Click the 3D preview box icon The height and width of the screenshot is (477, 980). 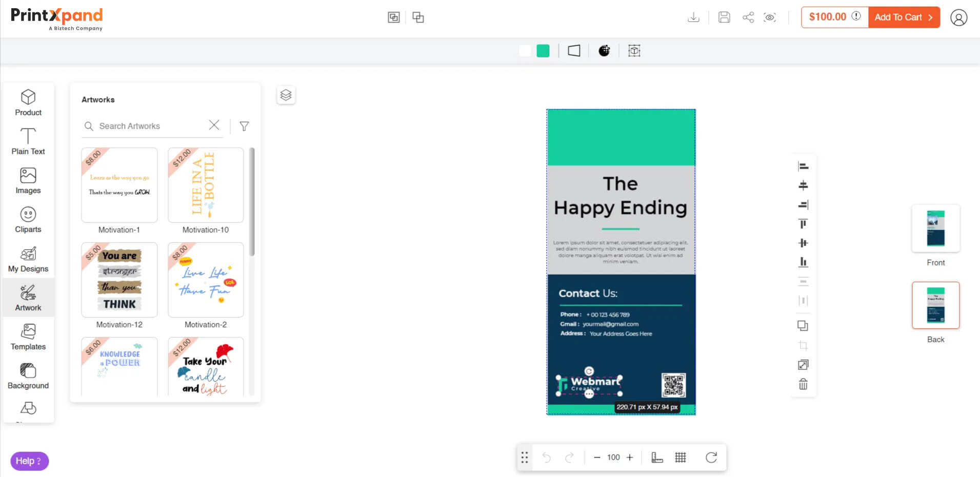pyautogui.click(x=634, y=51)
